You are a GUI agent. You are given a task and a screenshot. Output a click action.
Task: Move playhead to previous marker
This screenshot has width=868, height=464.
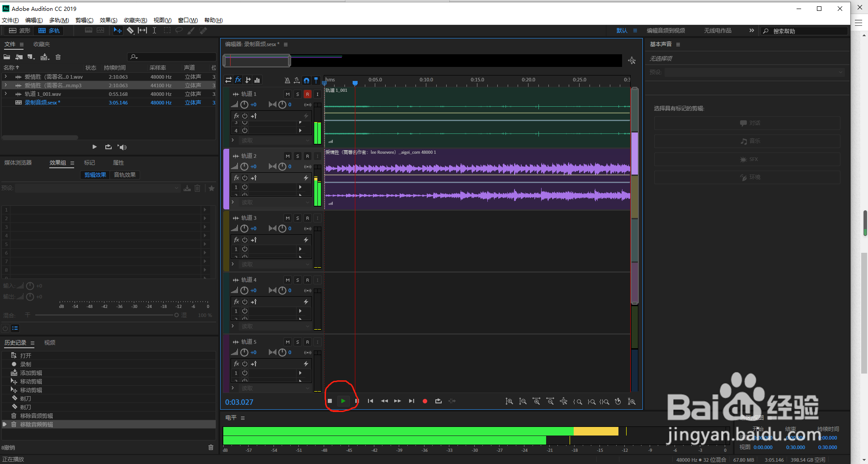pos(370,401)
